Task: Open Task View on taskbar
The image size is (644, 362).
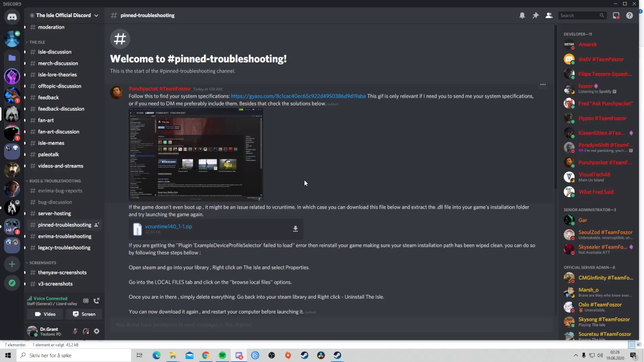Action: click(139, 355)
